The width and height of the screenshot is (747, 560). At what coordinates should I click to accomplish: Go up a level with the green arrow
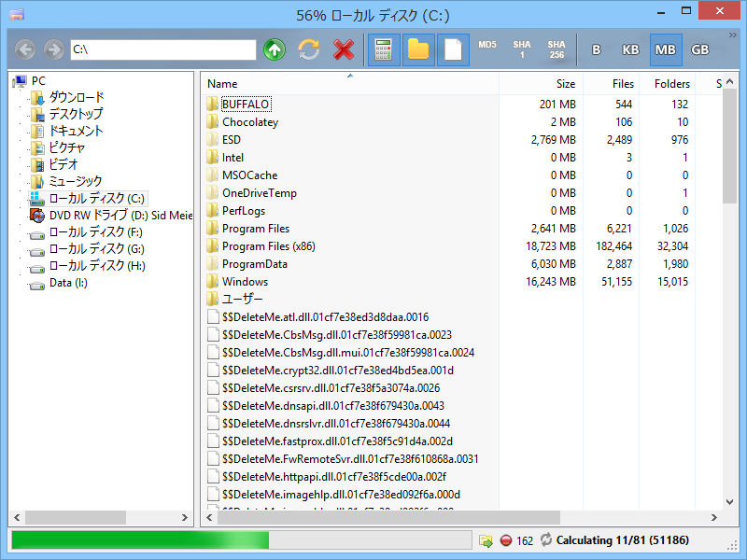click(x=275, y=49)
